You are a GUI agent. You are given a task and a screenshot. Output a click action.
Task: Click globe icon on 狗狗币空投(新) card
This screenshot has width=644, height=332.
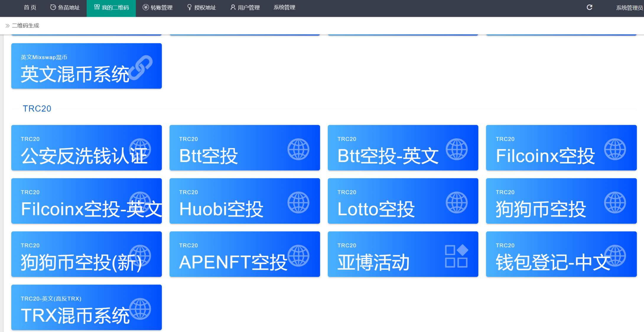140,256
